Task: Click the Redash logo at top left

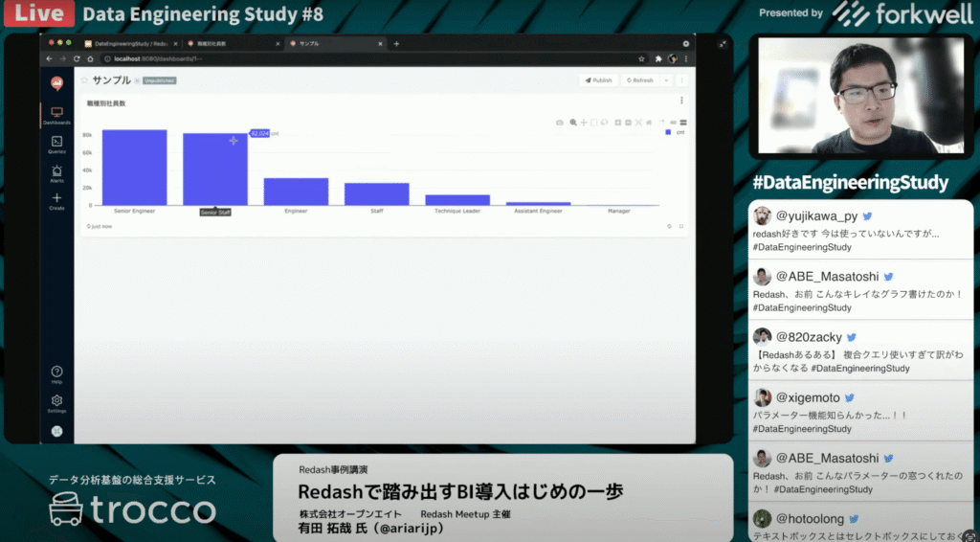Action: (56, 83)
